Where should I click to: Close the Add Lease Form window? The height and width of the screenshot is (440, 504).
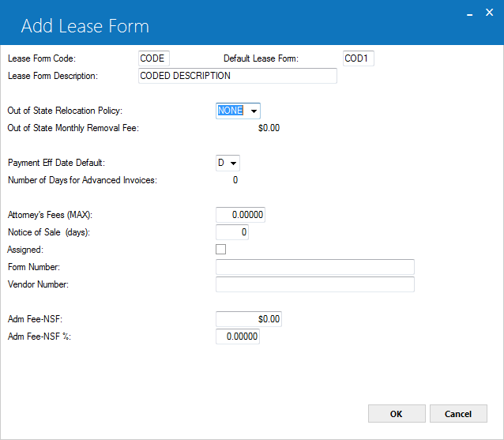tap(489, 13)
